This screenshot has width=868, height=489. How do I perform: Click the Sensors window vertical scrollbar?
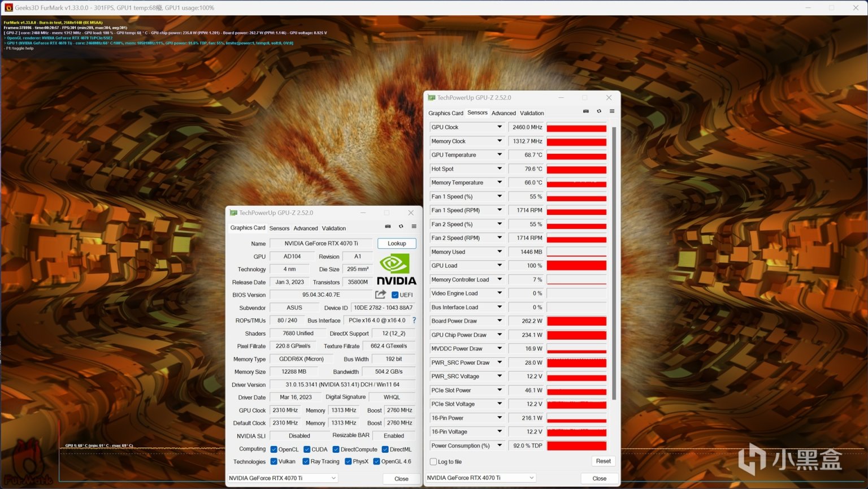(x=614, y=263)
